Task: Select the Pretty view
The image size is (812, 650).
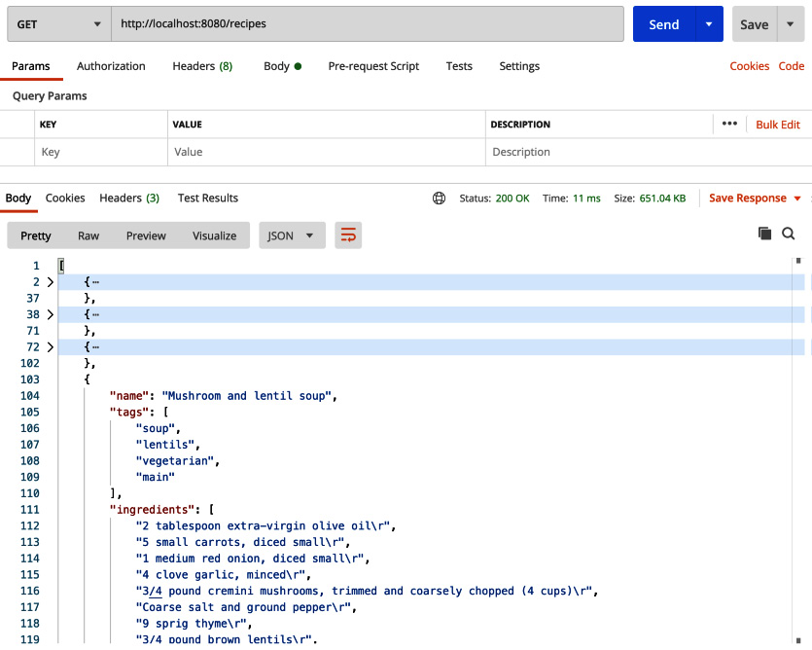Action: [x=36, y=235]
